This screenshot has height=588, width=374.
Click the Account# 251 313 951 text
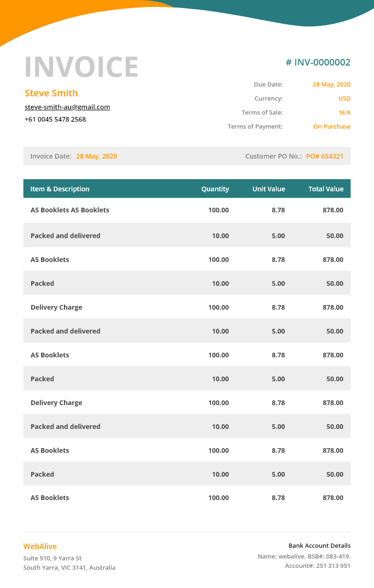click(317, 566)
